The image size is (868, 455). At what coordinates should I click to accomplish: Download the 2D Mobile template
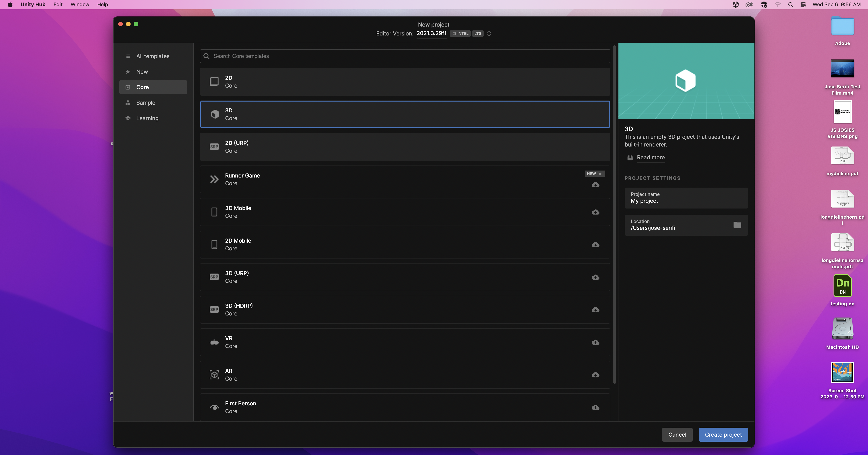coord(595,245)
